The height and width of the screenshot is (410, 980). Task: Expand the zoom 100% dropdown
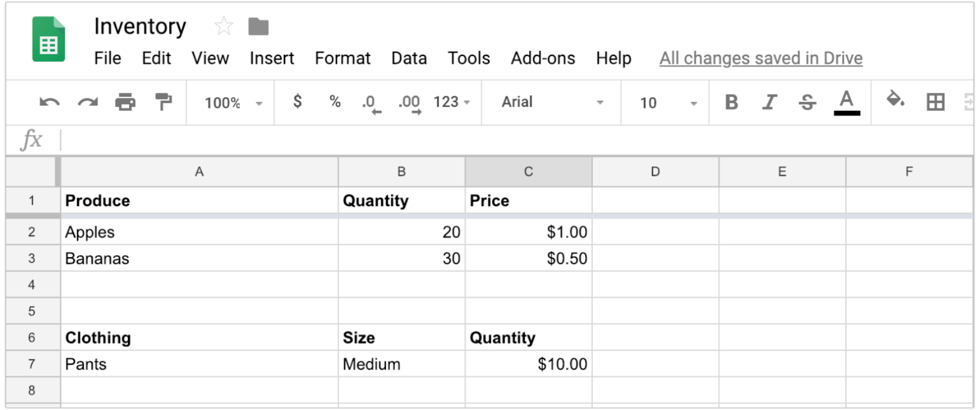point(234,103)
